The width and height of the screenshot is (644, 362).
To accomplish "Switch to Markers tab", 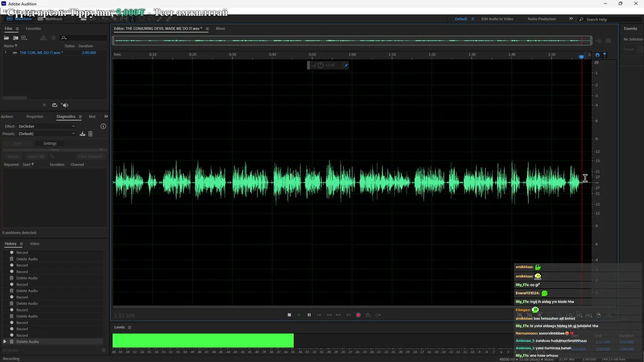I will point(7,117).
